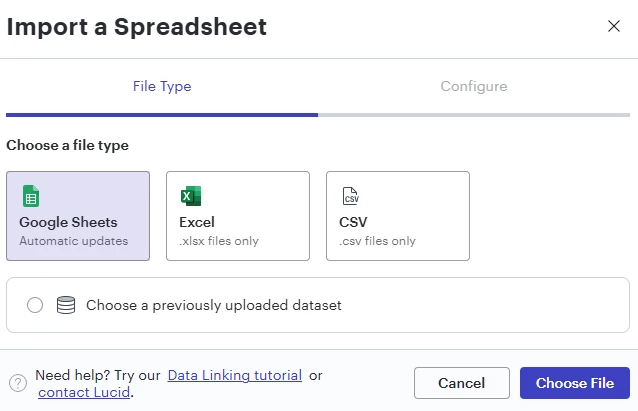
Task: Click the CSV document icon
Action: (x=350, y=196)
